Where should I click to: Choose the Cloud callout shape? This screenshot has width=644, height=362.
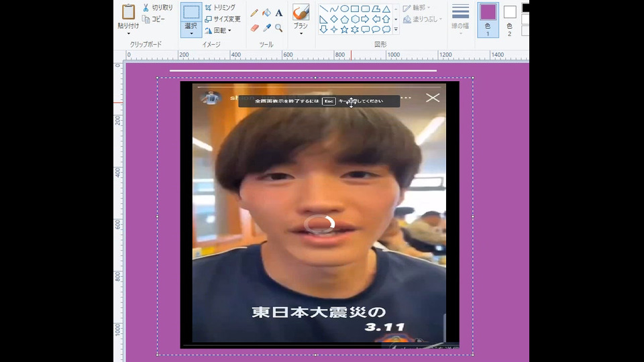386,29
